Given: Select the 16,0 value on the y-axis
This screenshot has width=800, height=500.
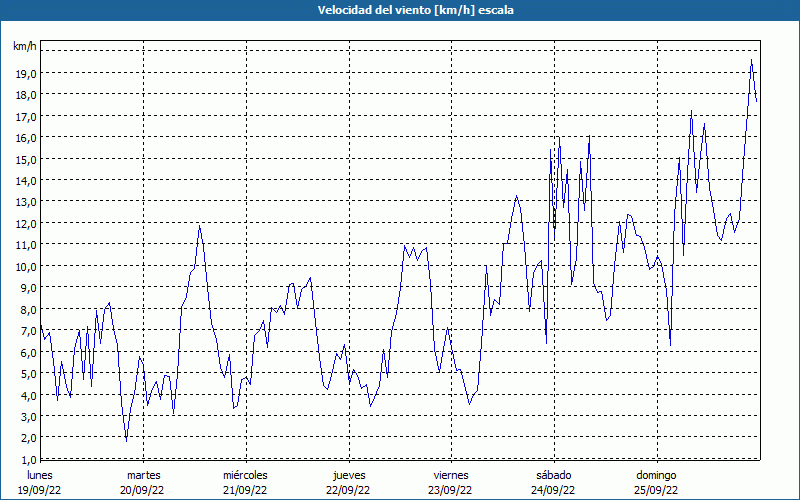Looking at the screenshot, I should [x=26, y=138].
